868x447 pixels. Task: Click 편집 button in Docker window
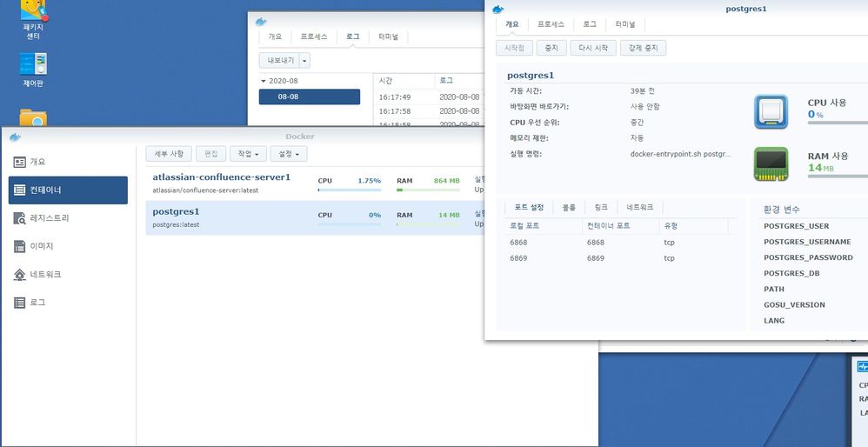[210, 154]
